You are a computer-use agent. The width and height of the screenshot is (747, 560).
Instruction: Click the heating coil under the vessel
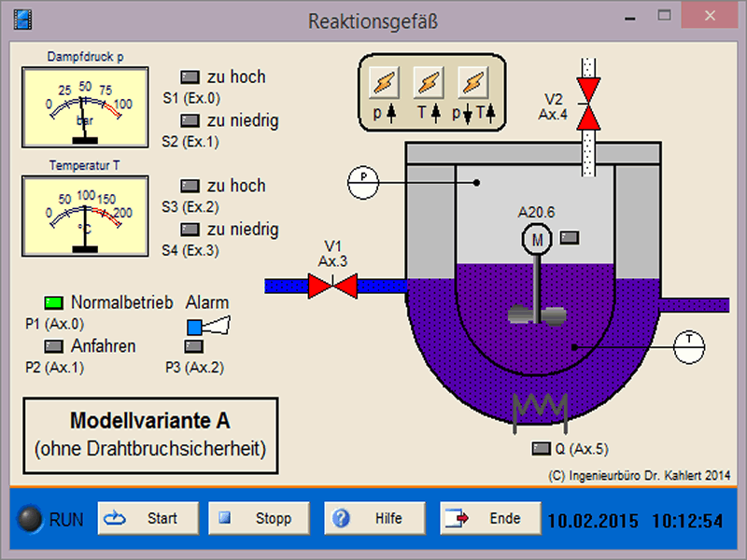pyautogui.click(x=537, y=408)
